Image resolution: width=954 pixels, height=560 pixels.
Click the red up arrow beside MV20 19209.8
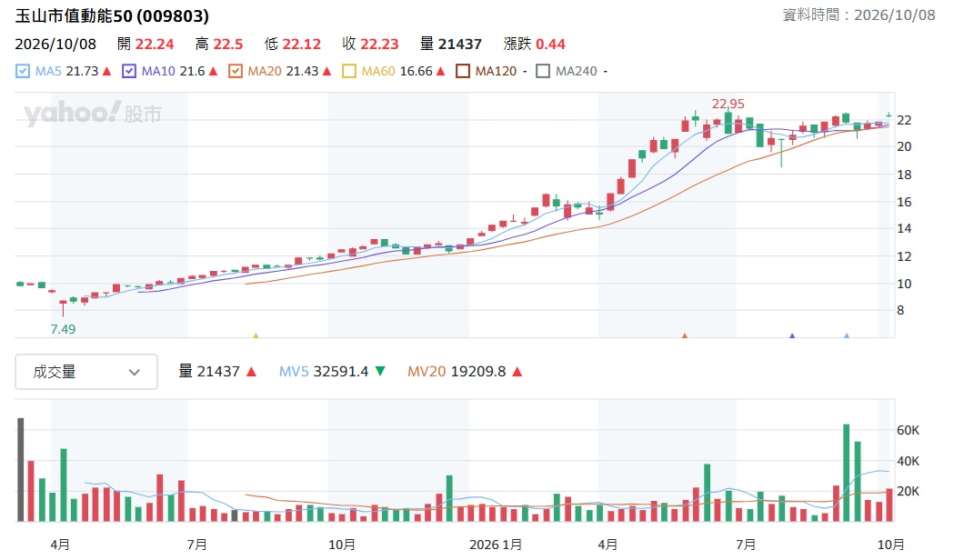click(x=517, y=372)
